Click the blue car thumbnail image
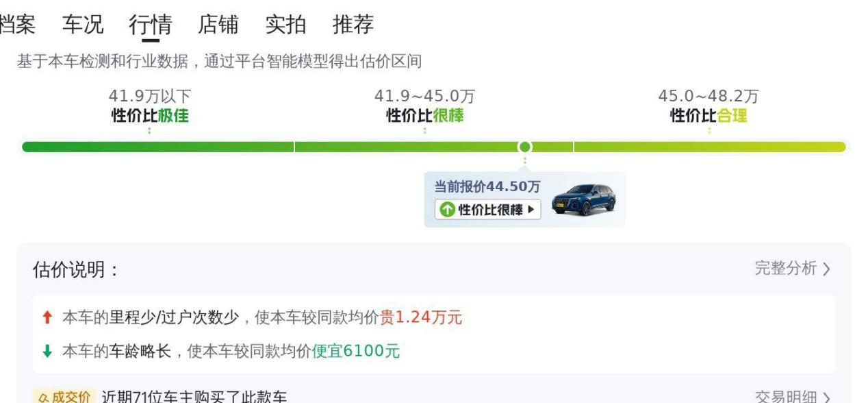 [584, 200]
